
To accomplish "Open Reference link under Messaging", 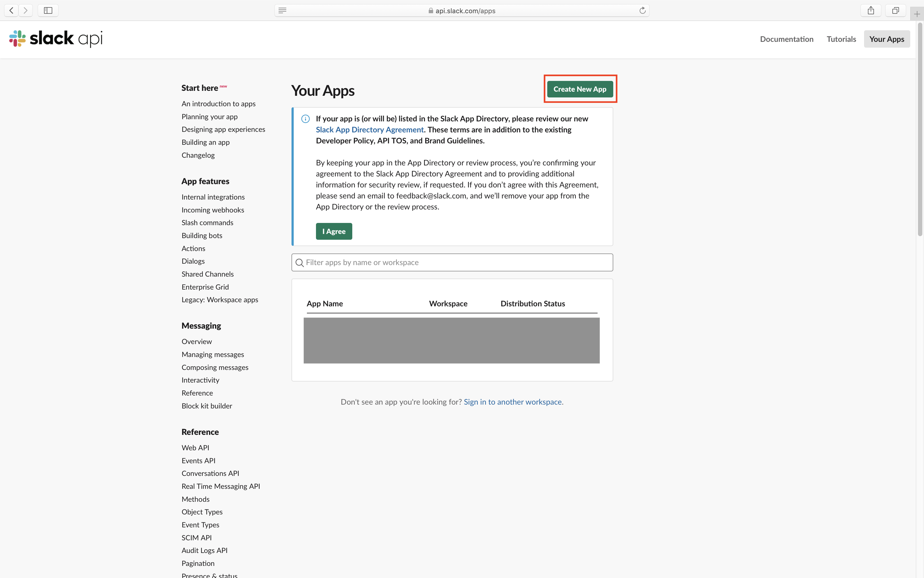I will click(197, 393).
